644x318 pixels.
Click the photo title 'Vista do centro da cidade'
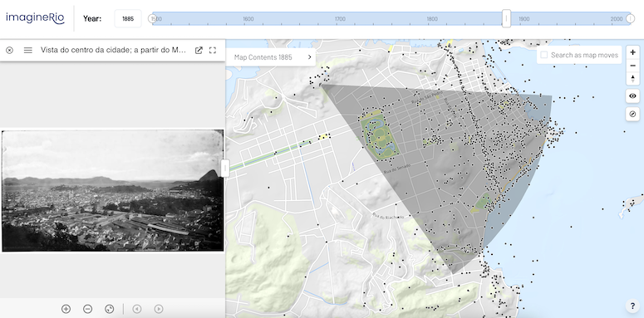click(x=113, y=50)
